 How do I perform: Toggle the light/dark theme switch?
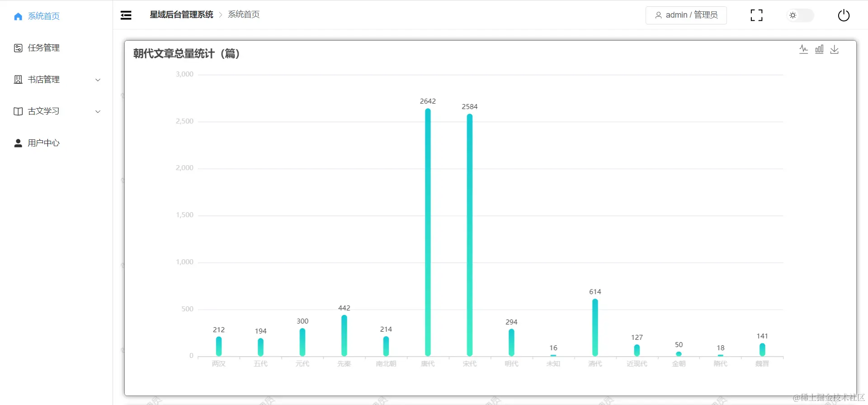[x=800, y=15]
